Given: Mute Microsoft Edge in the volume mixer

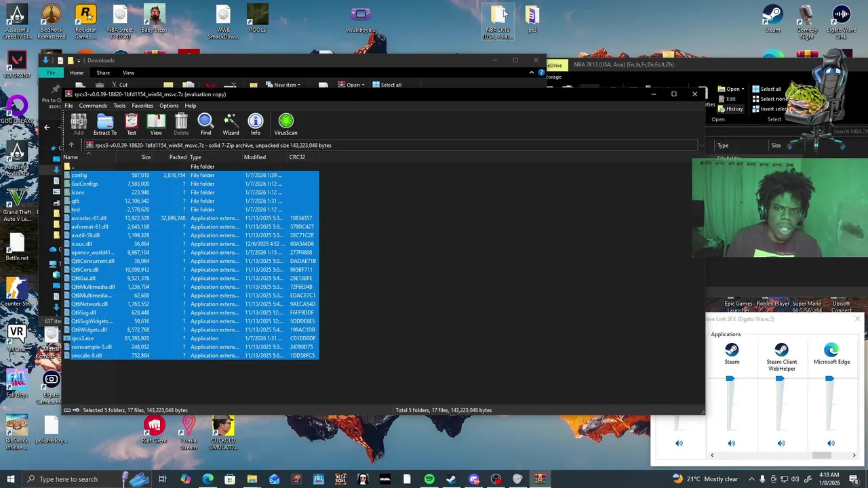Looking at the screenshot, I should click(x=831, y=443).
